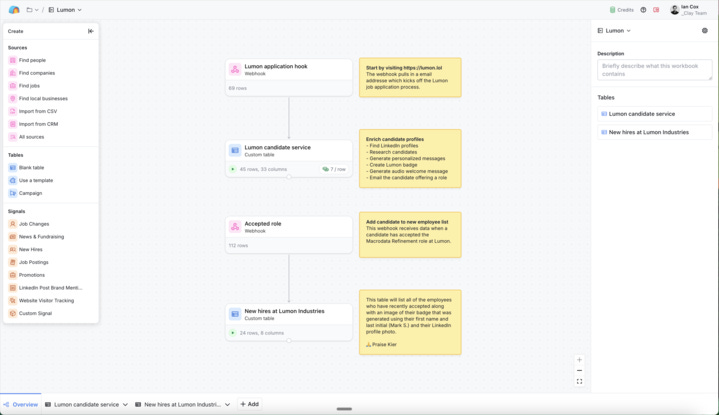
Task: Open the right panel settings icon
Action: [x=705, y=31]
